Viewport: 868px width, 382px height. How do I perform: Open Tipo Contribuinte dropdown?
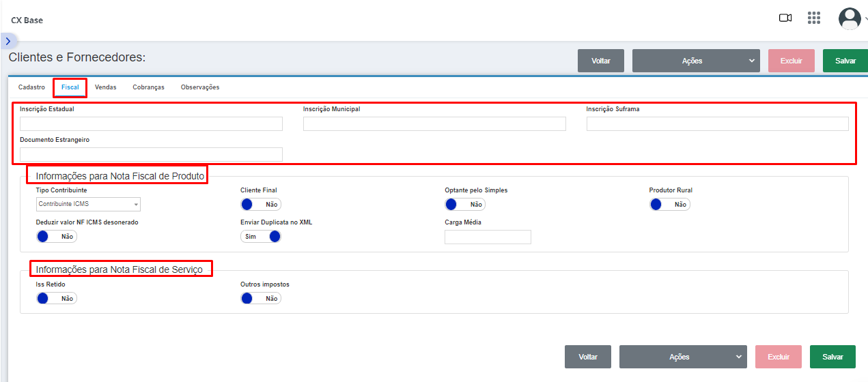[88, 204]
